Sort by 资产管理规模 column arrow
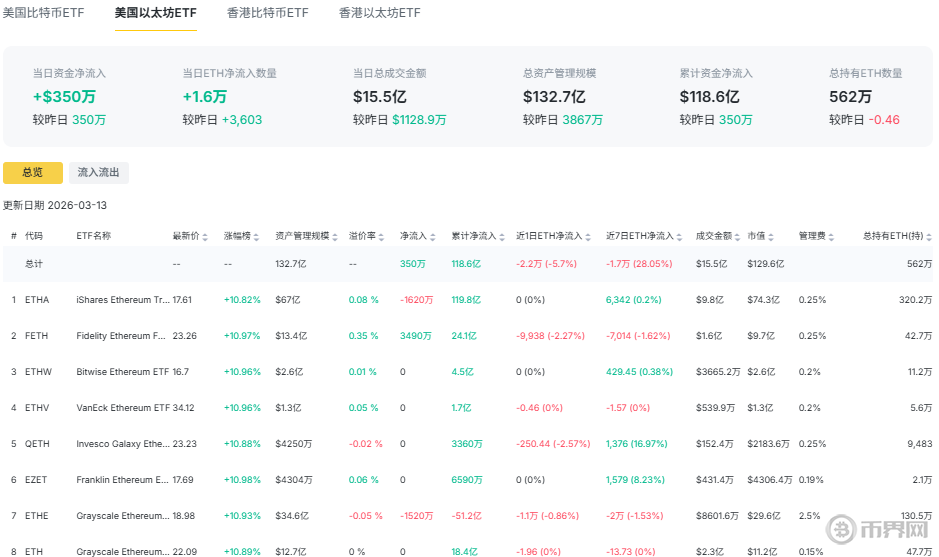 tap(335, 237)
